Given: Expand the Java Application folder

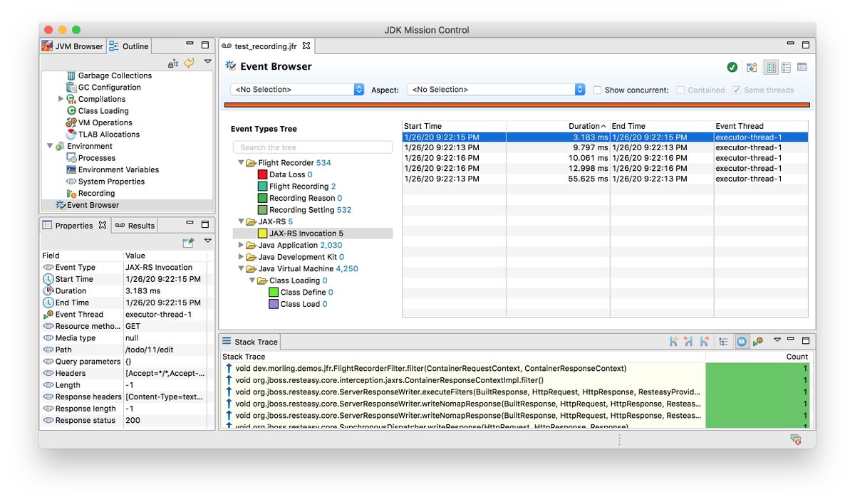Looking at the screenshot, I should tap(242, 245).
